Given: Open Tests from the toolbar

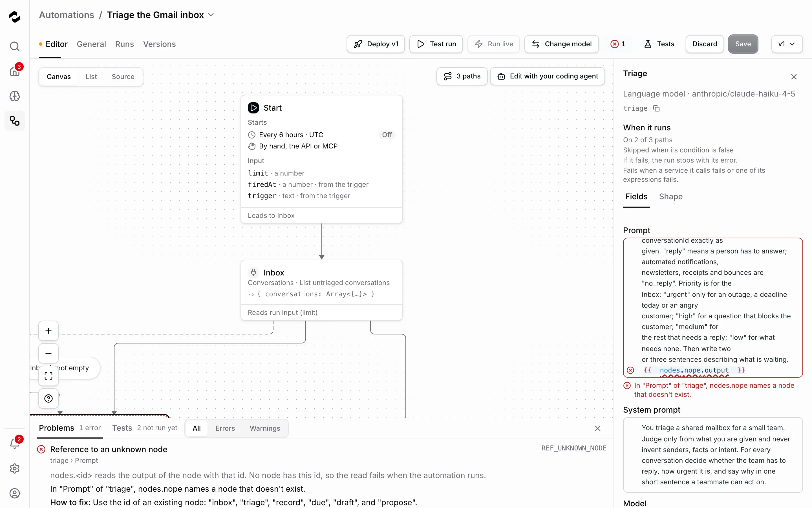Looking at the screenshot, I should [x=659, y=44].
